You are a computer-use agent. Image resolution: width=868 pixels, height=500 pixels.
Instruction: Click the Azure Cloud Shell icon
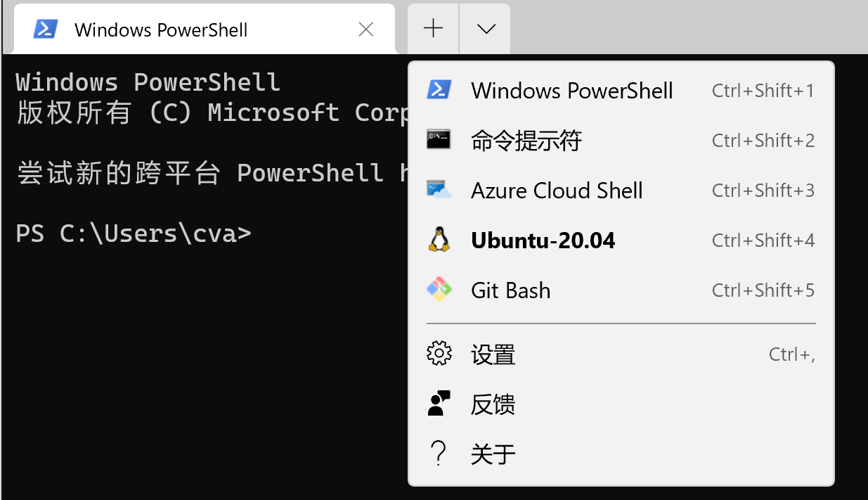click(439, 190)
